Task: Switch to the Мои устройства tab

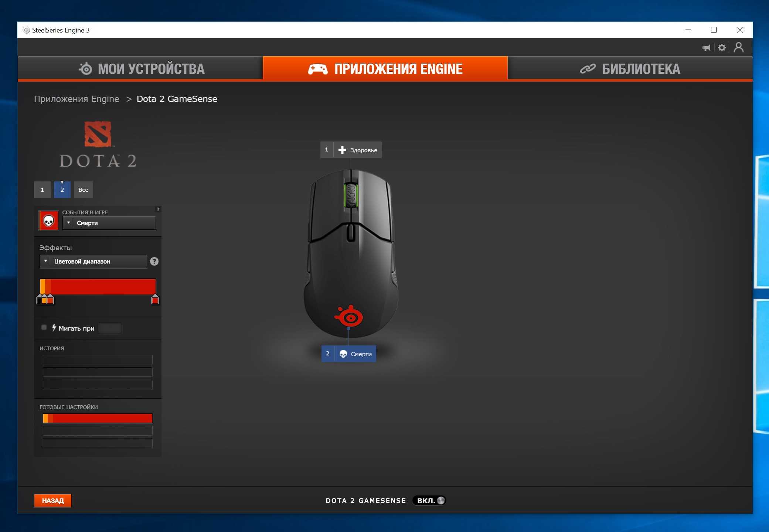Action: (140, 69)
